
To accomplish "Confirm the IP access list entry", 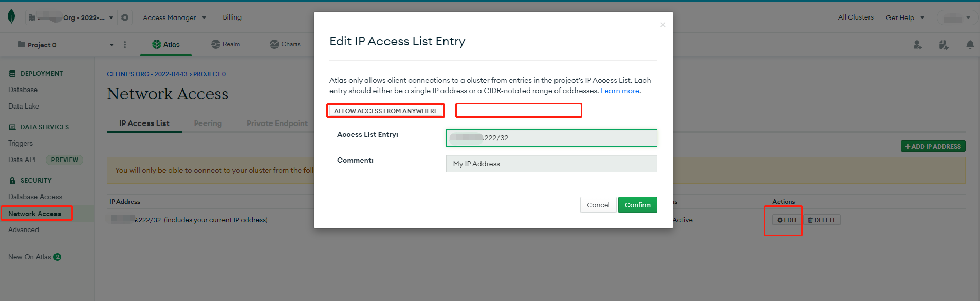I will coord(637,205).
